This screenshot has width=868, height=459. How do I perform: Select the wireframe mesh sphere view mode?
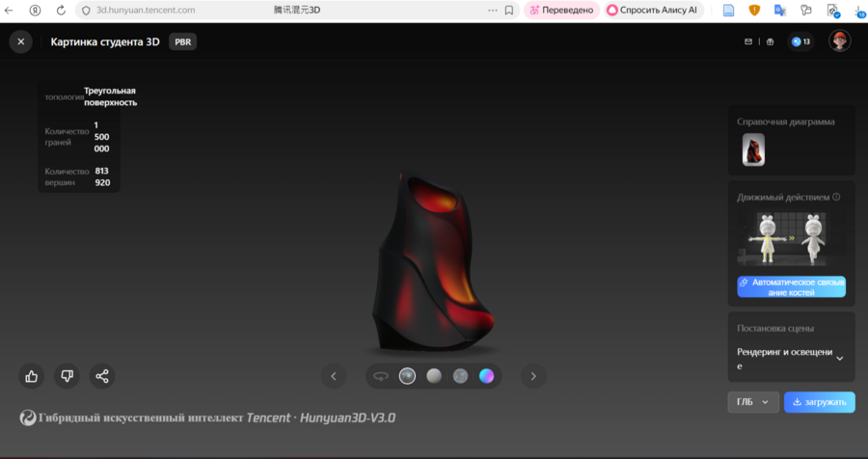pos(460,376)
